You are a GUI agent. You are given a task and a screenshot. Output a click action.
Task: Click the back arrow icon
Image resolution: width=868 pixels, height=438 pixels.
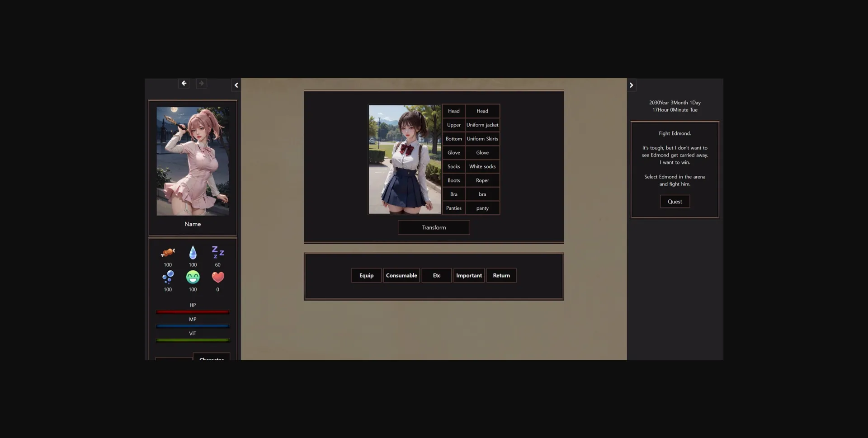pos(184,84)
